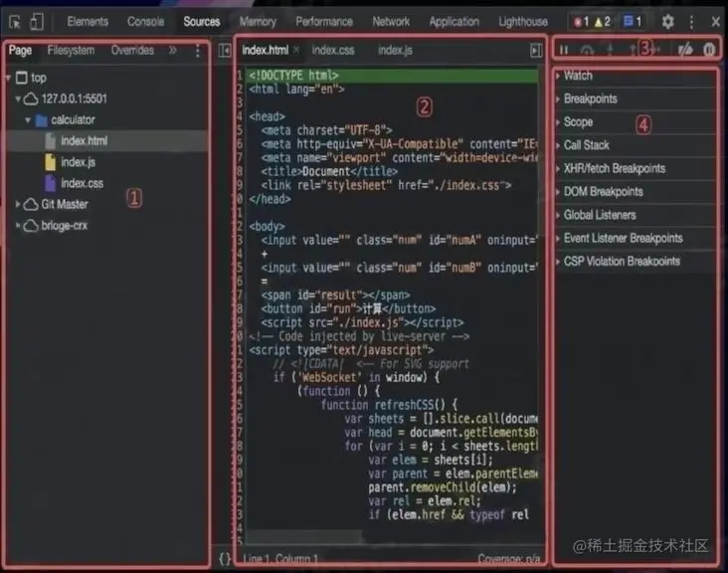Select the Page navigator tab
This screenshot has width=728, height=573.
click(x=21, y=50)
